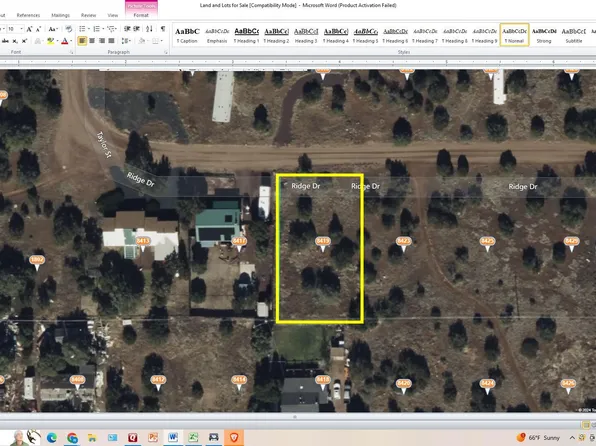Image resolution: width=596 pixels, height=446 pixels.
Task: Switch to the View tab
Action: 113,15
